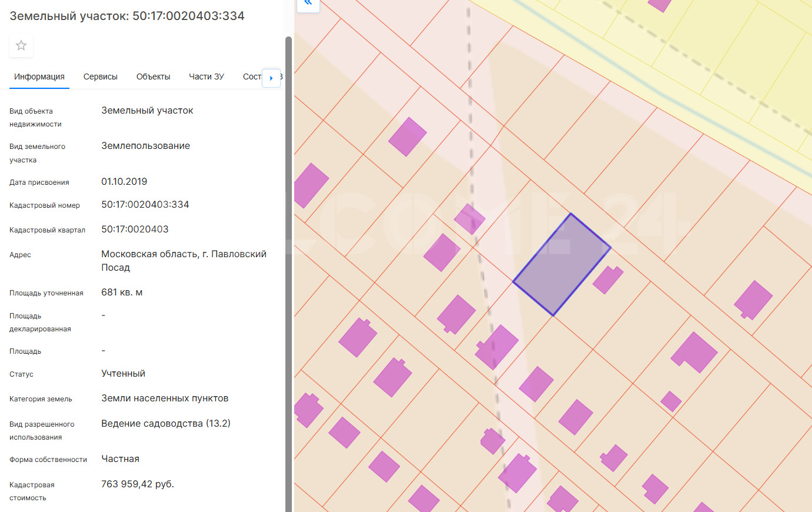The image size is (812, 512).
Task: Click the cadastral number value 50:17:0020403:334
Action: pyautogui.click(x=145, y=205)
